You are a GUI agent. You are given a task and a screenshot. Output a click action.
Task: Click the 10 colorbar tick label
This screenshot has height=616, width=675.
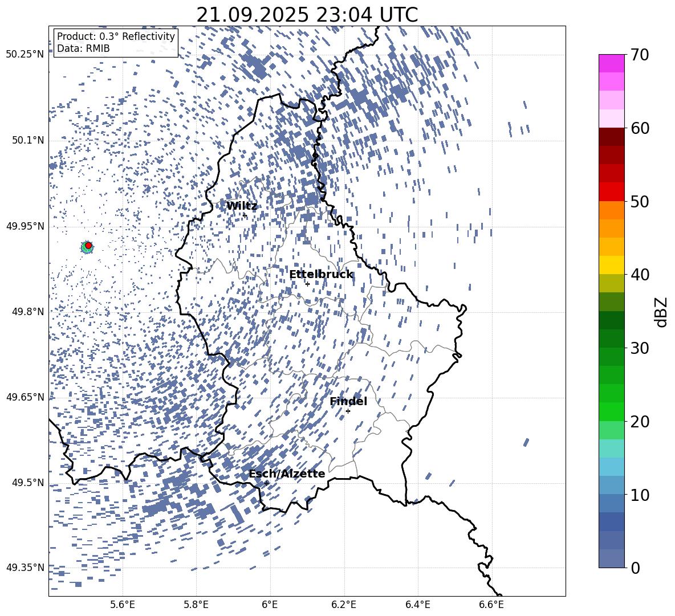point(639,495)
